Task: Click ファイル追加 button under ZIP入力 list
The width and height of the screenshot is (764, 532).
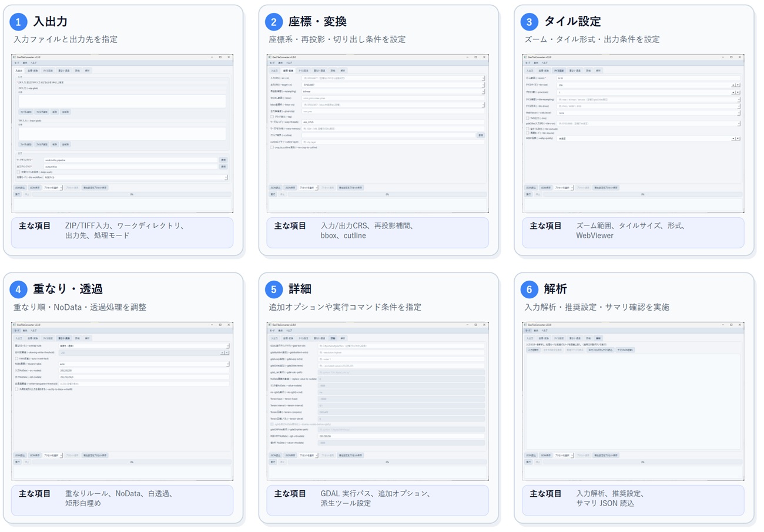Action: tap(26, 112)
